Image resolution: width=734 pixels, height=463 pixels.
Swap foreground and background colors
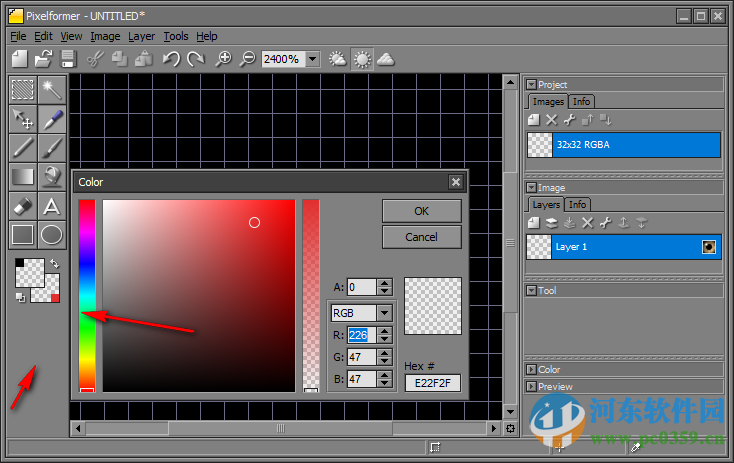point(53,263)
